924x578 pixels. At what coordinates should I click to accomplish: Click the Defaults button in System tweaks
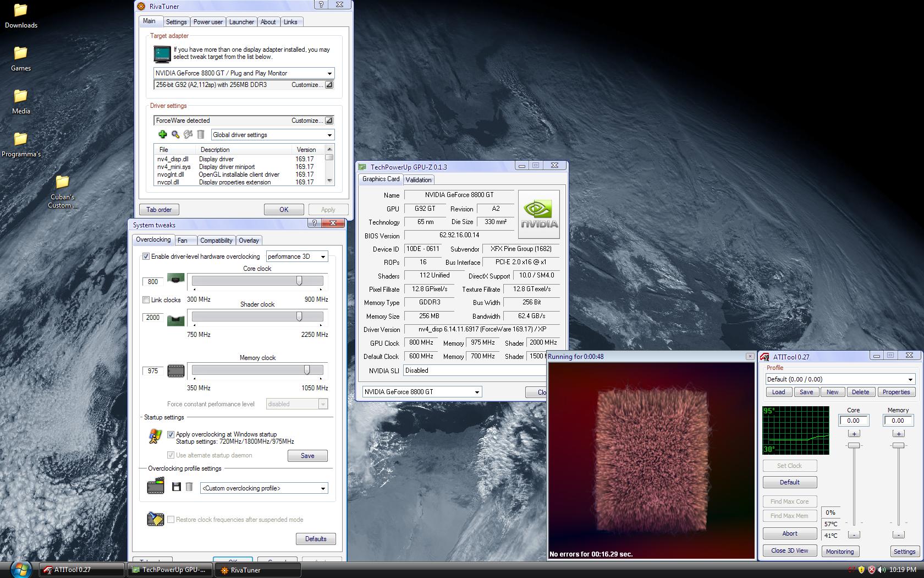click(x=316, y=539)
